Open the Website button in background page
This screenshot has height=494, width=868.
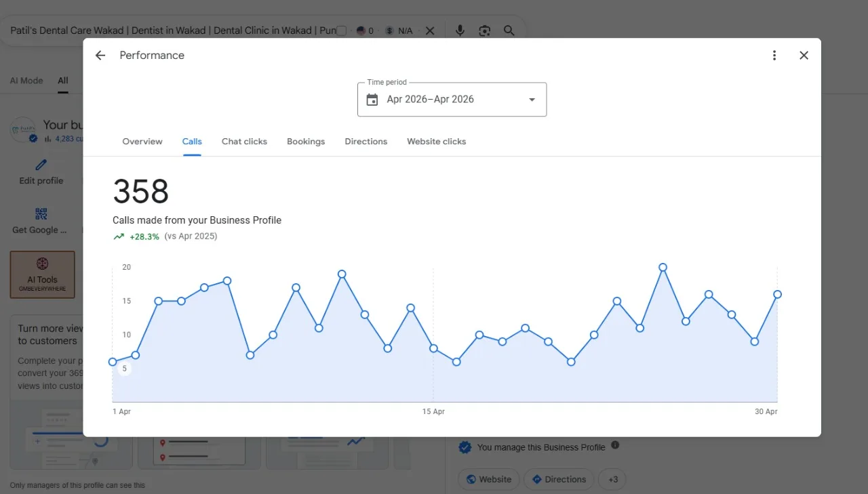pyautogui.click(x=489, y=479)
